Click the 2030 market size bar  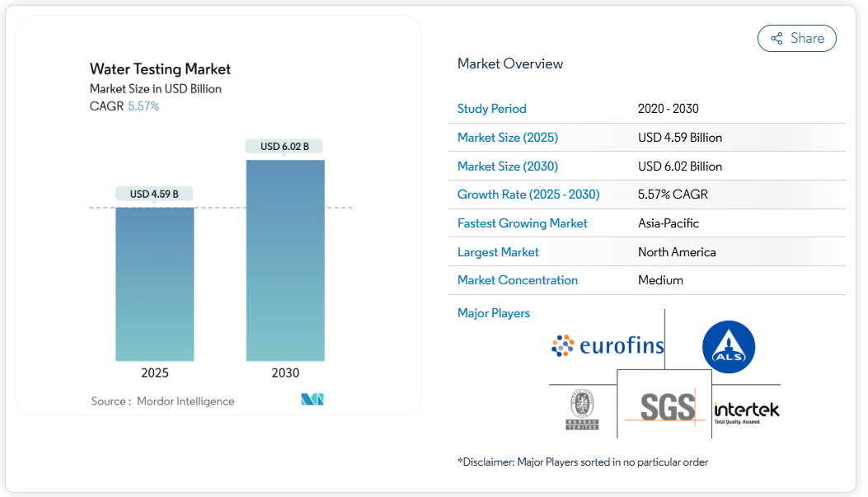(x=285, y=260)
